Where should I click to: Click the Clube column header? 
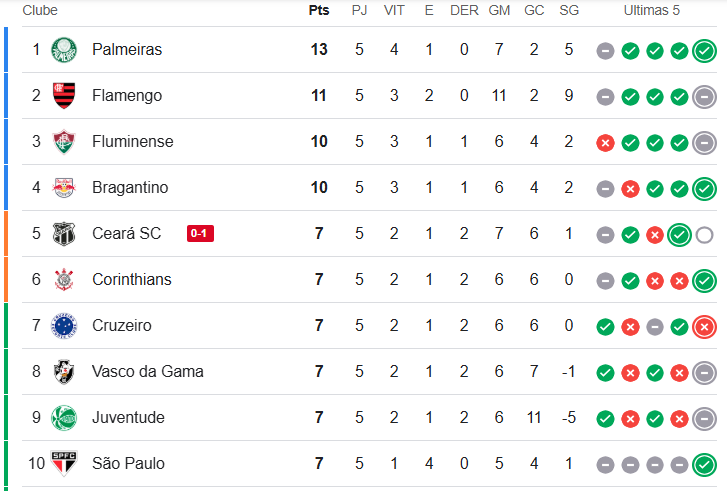40,10
